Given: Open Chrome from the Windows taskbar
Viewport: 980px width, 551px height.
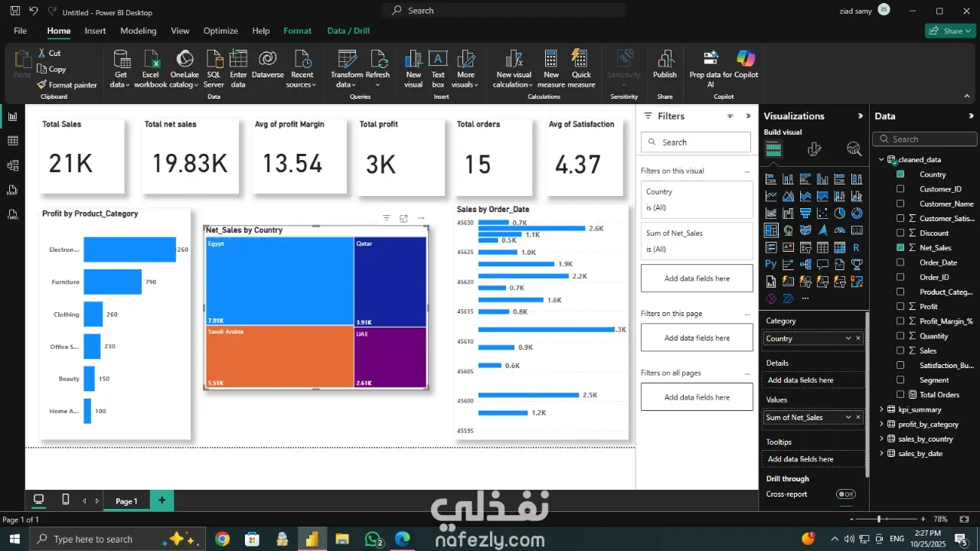Looking at the screenshot, I should [222, 539].
